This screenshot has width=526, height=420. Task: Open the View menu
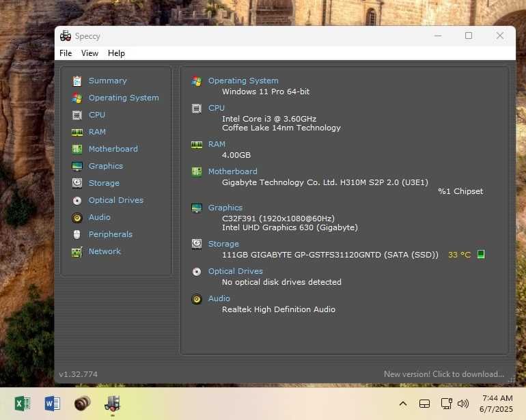(x=89, y=53)
